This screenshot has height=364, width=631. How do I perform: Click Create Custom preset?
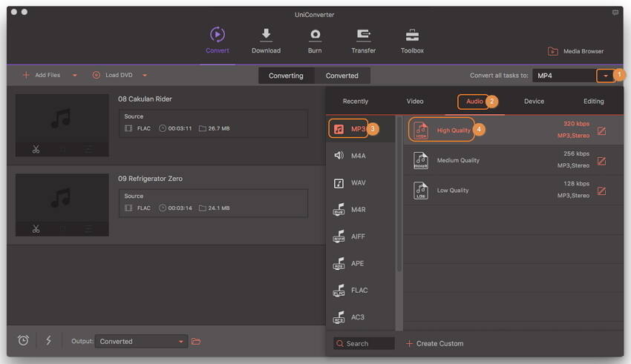pos(434,343)
